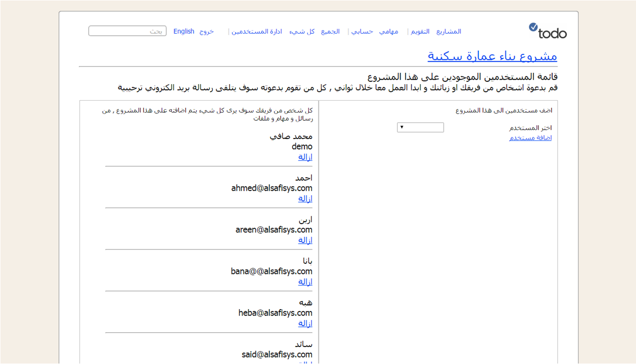
Task: Click the search input field
Action: coord(127,31)
